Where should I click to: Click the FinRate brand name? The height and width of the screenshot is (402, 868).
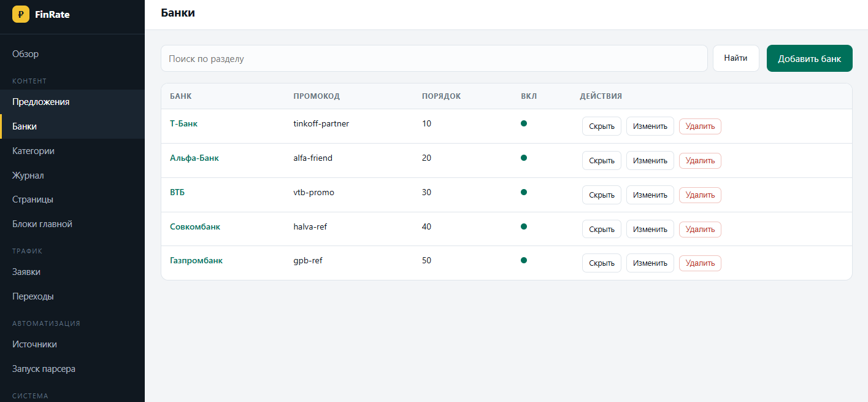52,14
